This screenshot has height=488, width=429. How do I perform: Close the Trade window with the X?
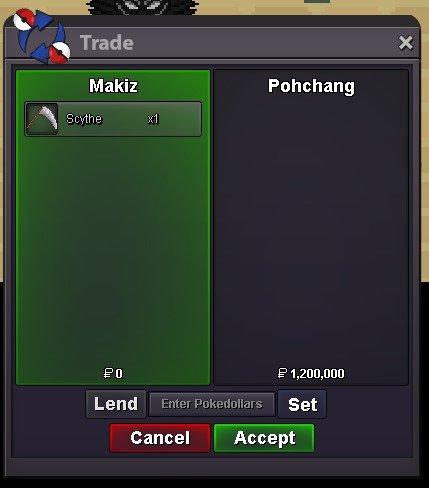[x=405, y=43]
